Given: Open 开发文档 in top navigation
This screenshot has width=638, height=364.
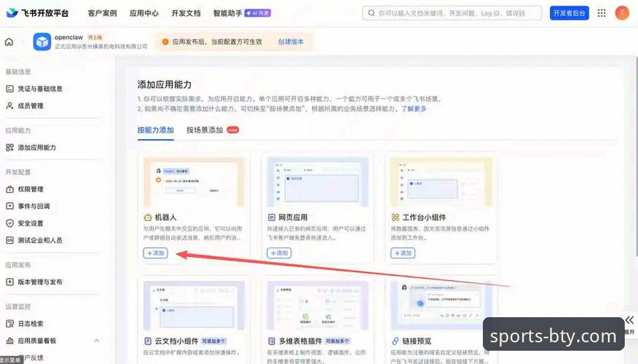Looking at the screenshot, I should point(186,13).
